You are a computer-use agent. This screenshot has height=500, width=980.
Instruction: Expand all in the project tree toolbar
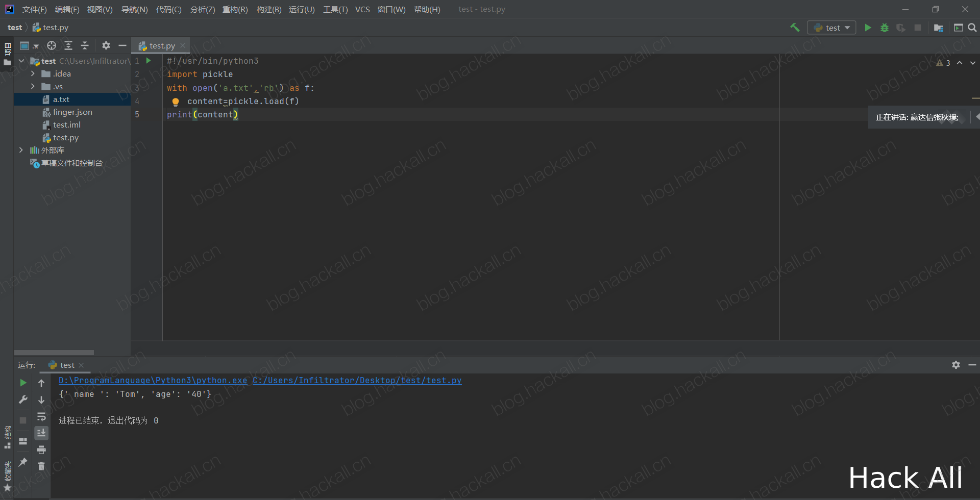click(x=68, y=45)
